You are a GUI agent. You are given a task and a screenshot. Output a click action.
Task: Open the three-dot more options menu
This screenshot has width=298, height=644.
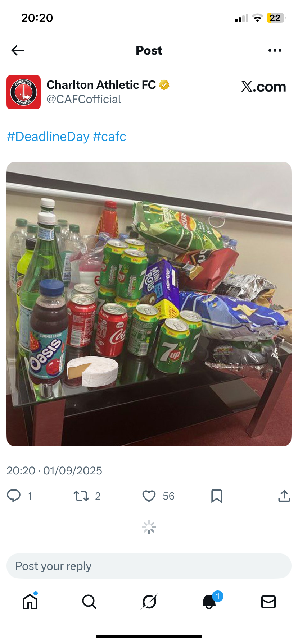pyautogui.click(x=275, y=50)
